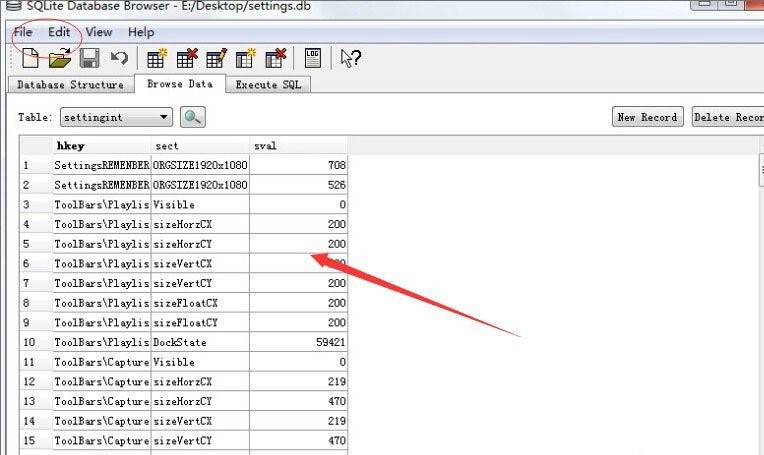
Task: Click the New Database icon
Action: tap(30, 59)
